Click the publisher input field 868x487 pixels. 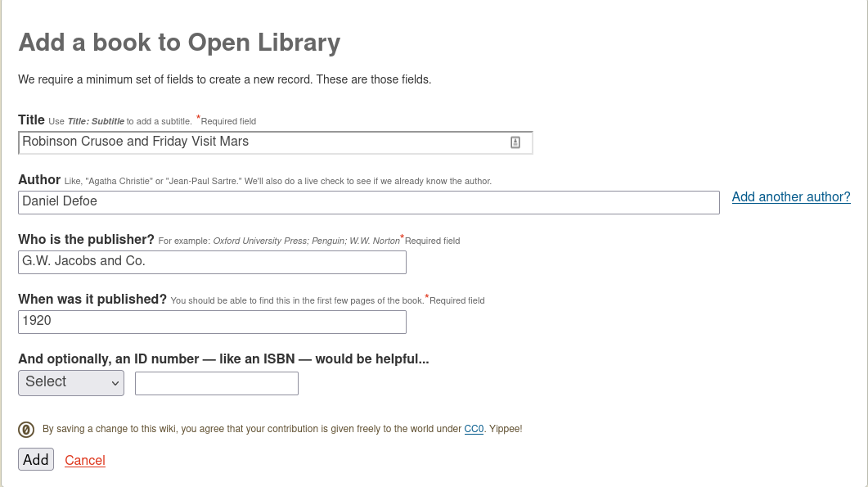coord(212,262)
